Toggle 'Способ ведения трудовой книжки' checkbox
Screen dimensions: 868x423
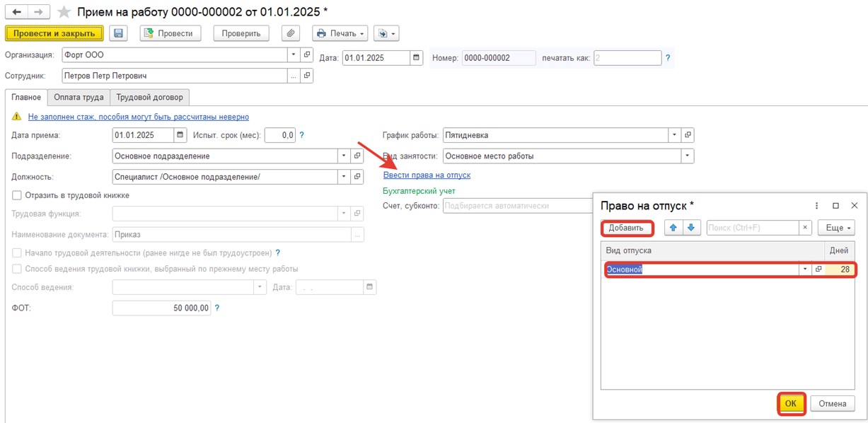coord(17,269)
